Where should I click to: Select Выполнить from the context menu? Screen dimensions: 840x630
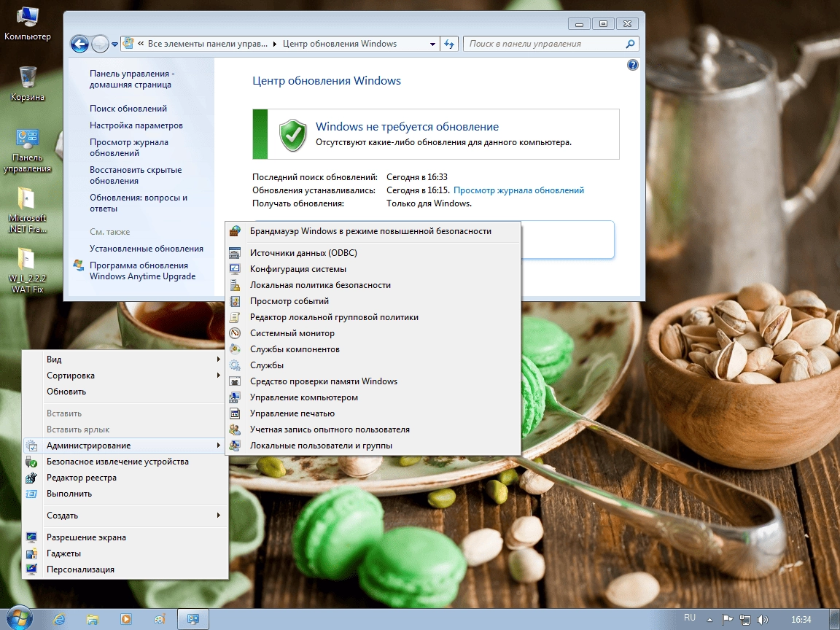125,494
